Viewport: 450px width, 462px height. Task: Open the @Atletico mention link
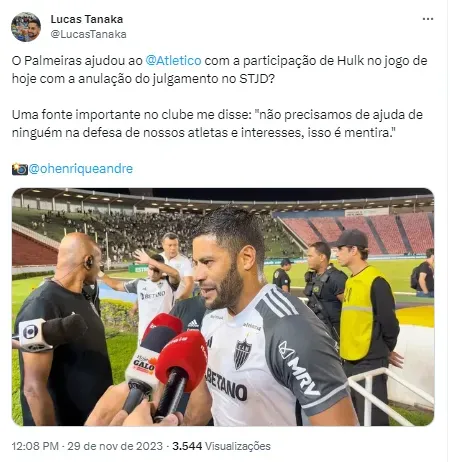click(173, 61)
